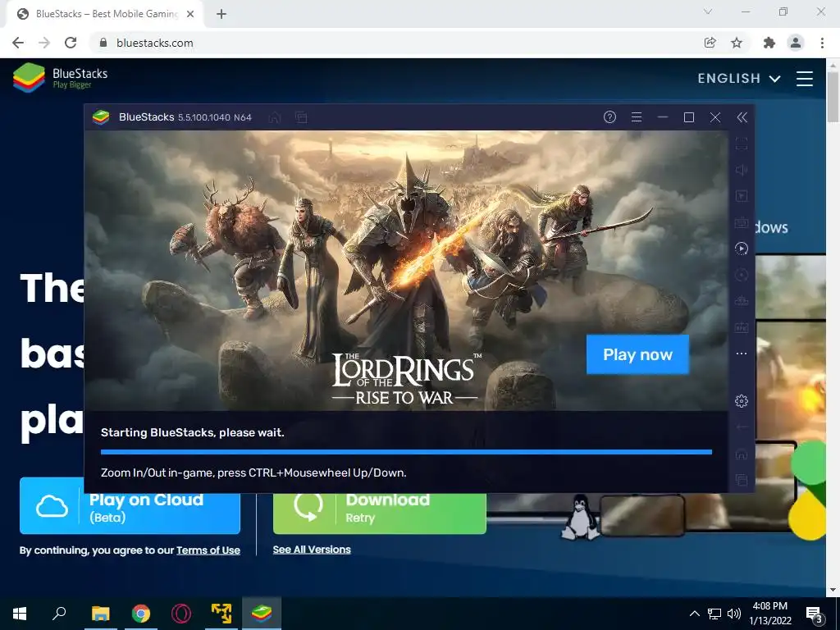
Task: Click BlueStacks icon in the taskbar
Action: (x=262, y=614)
